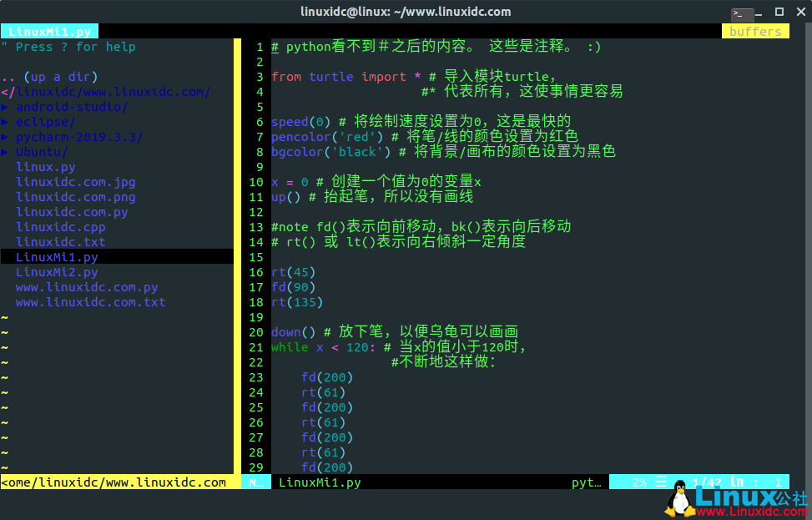Click the terminal icon in title bar
Viewport: 812px width, 520px height.
pyautogui.click(x=741, y=13)
